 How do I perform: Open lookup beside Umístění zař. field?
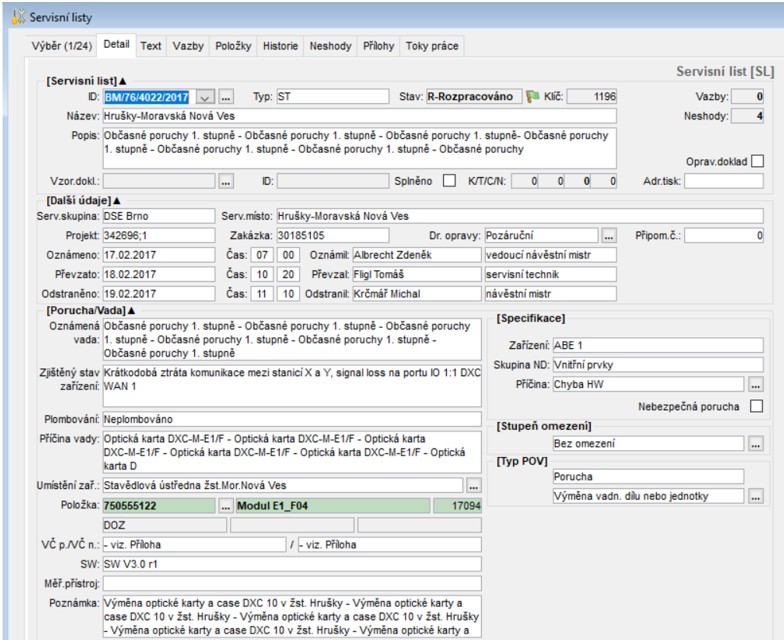(473, 485)
